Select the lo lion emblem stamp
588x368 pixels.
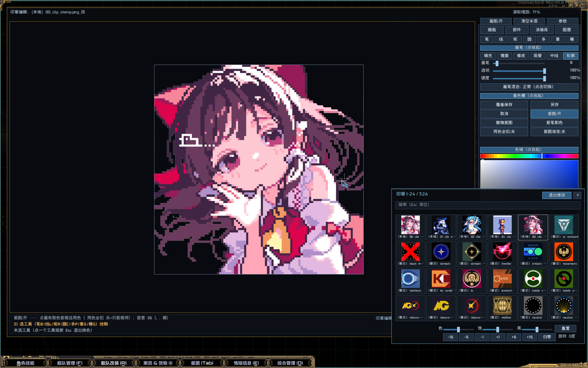pyautogui.click(x=472, y=281)
